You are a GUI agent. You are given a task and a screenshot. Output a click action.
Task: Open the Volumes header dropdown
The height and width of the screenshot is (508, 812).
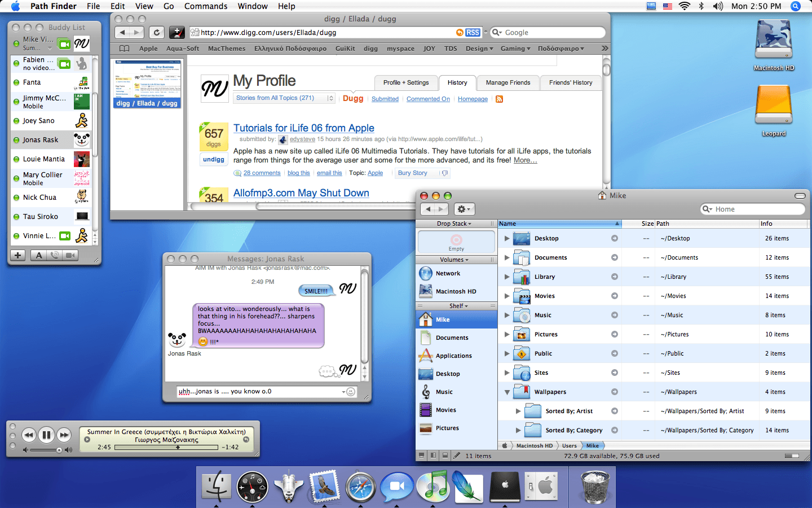pyautogui.click(x=454, y=260)
